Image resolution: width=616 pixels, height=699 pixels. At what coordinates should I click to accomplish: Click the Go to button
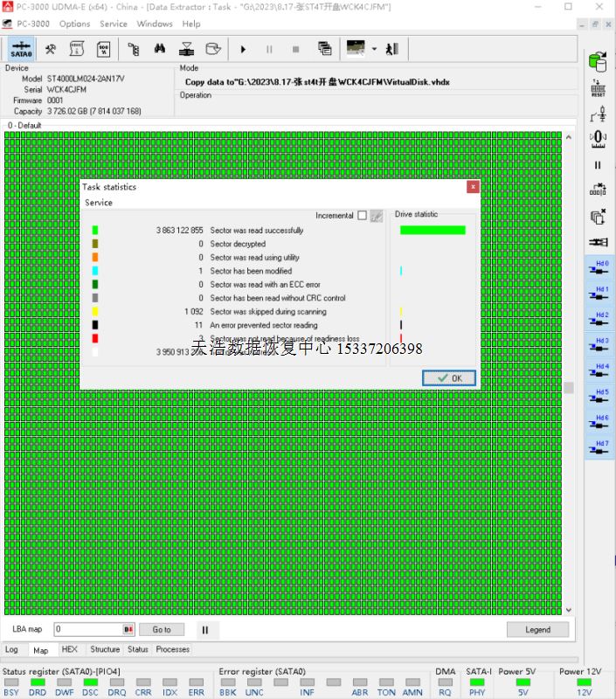[162, 629]
